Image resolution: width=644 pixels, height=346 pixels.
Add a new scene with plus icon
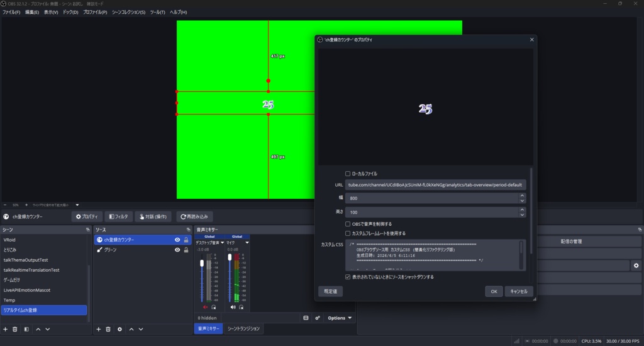pos(5,329)
